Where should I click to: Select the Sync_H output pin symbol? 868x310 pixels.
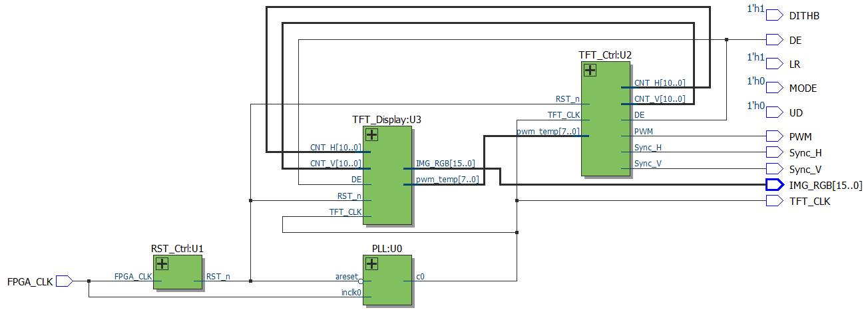[774, 152]
